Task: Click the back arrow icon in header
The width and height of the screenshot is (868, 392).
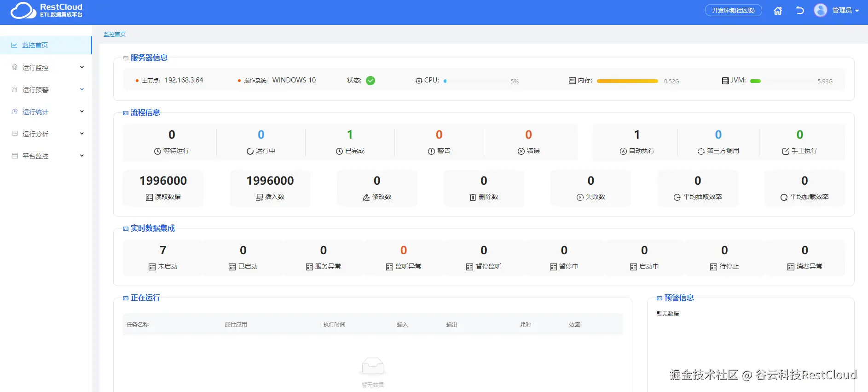Action: (x=800, y=11)
